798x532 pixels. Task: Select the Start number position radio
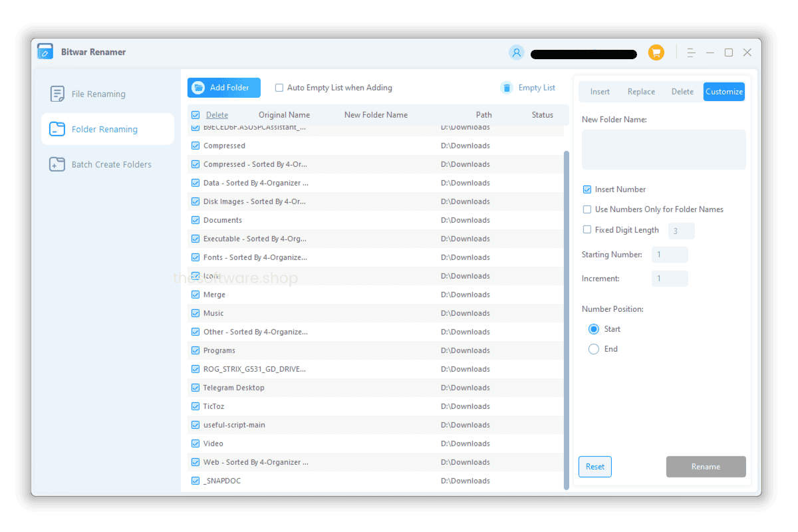594,329
